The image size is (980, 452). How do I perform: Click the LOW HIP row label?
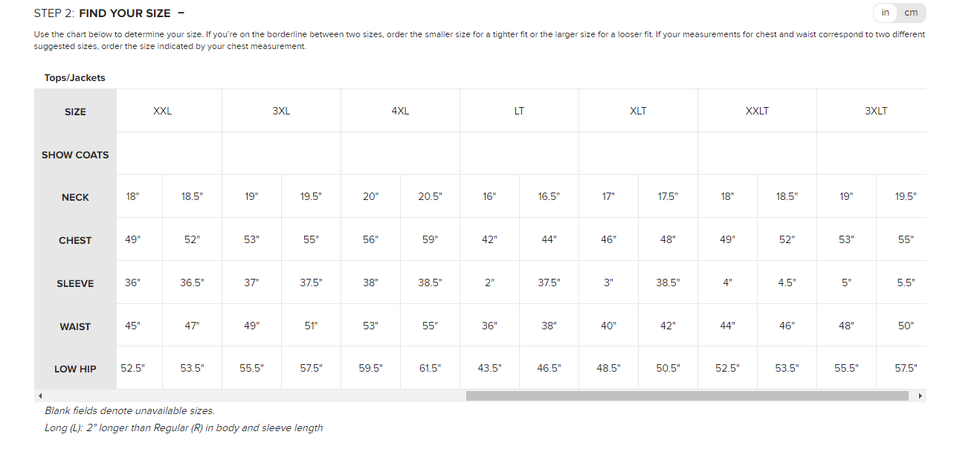(75, 369)
